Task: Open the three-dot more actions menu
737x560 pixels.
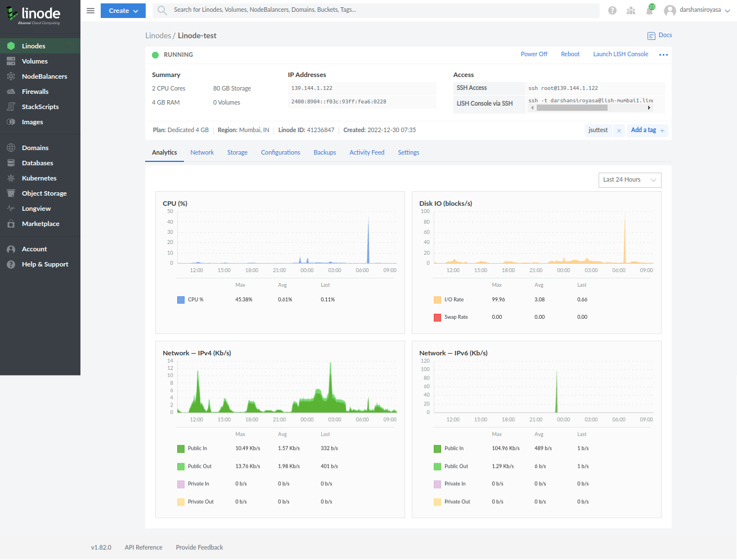Action: [663, 55]
